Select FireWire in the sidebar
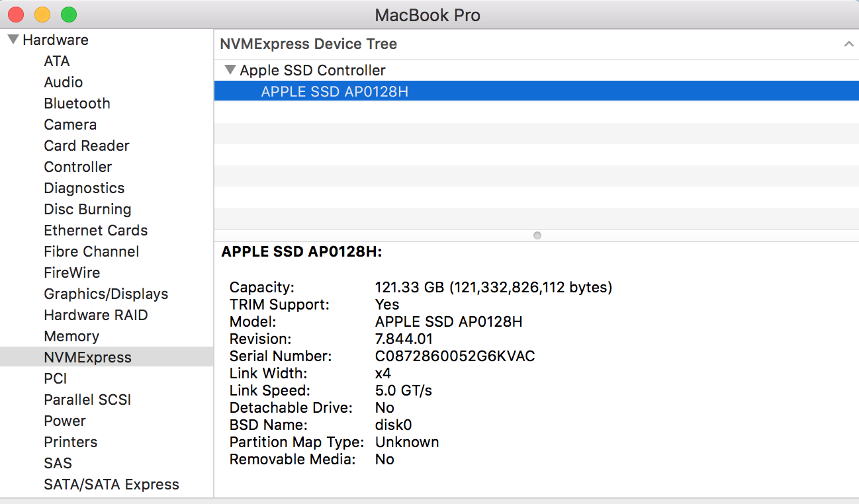 (x=72, y=273)
